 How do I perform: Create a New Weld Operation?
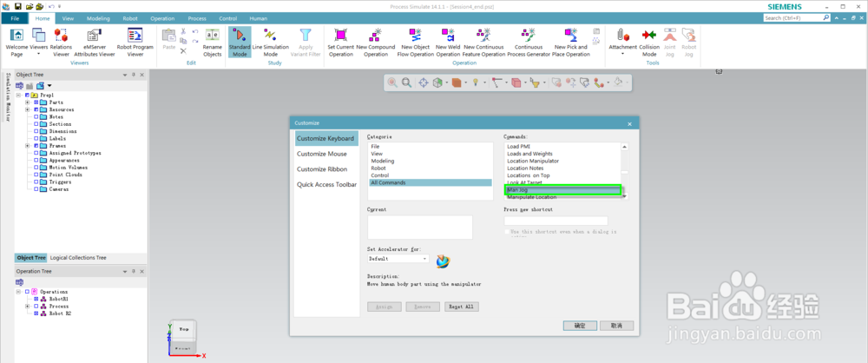click(448, 43)
